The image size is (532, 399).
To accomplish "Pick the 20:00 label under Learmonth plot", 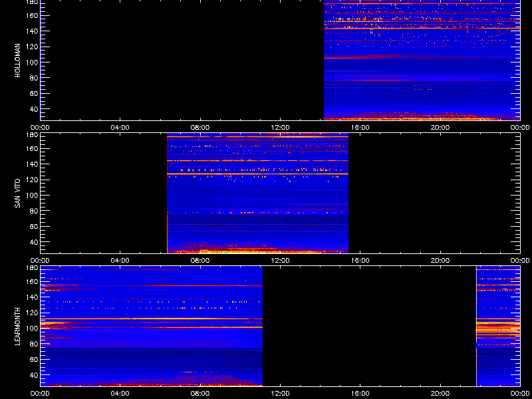I will pos(440,394).
